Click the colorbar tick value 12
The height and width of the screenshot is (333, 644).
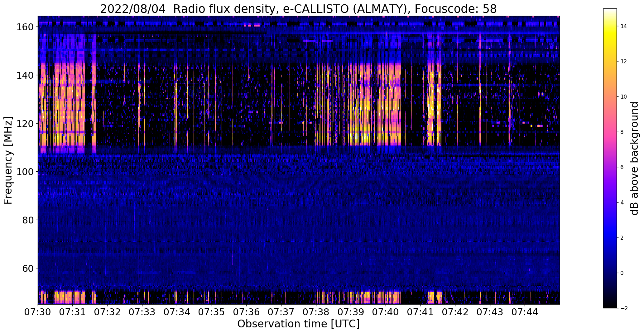pyautogui.click(x=624, y=62)
